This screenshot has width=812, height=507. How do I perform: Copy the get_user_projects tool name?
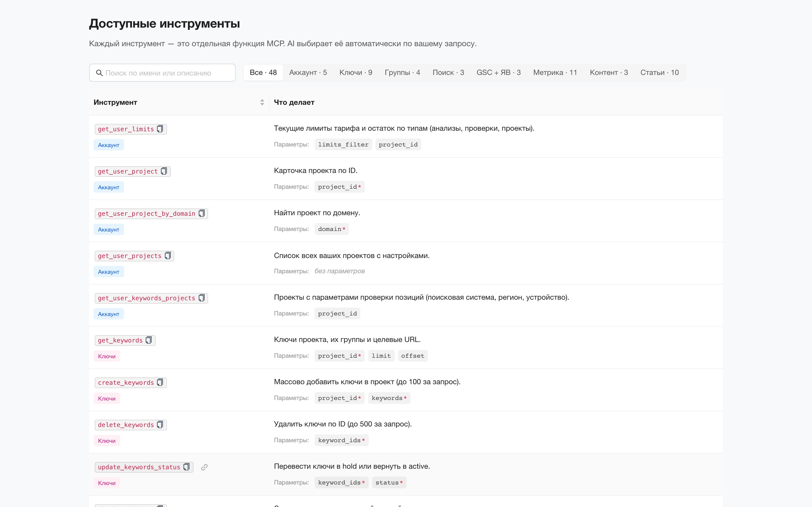(168, 256)
